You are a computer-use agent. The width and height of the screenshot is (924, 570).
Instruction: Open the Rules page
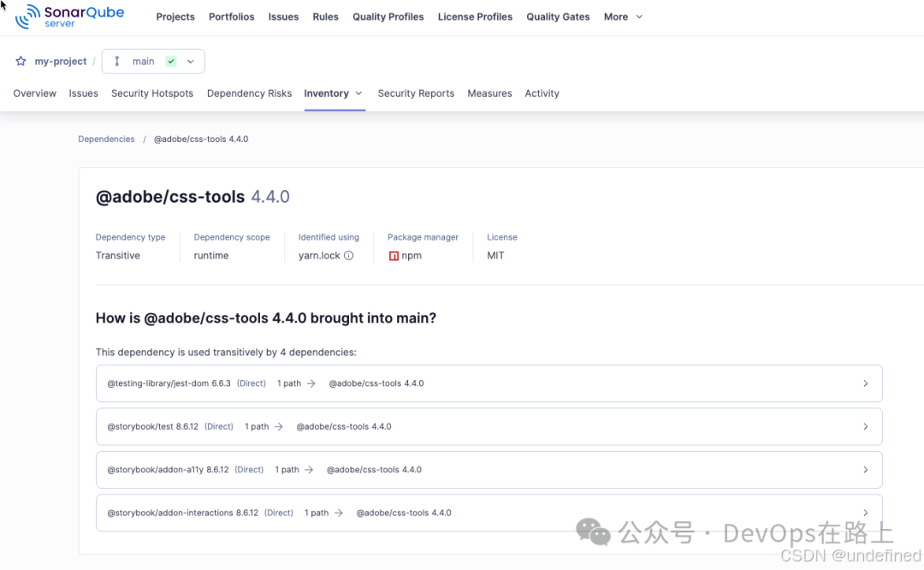(325, 16)
